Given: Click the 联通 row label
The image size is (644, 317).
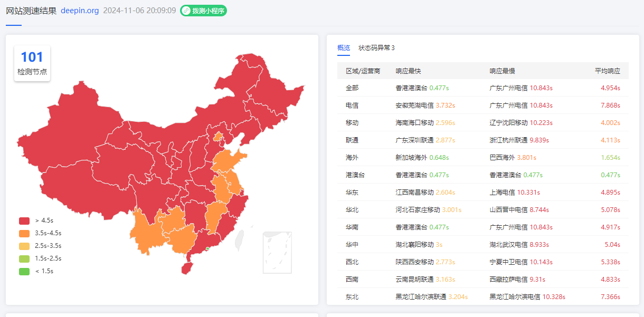Looking at the screenshot, I should (352, 140).
